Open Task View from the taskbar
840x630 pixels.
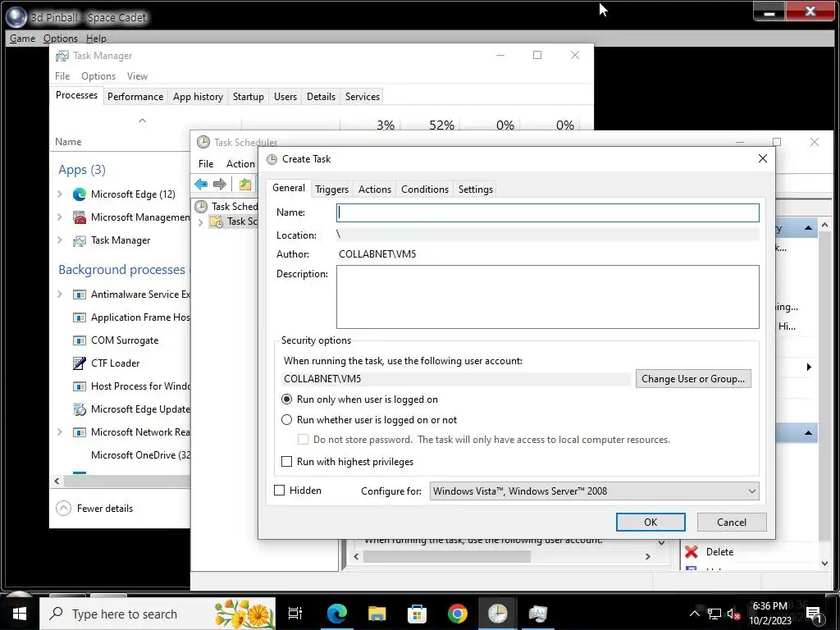[x=295, y=614]
